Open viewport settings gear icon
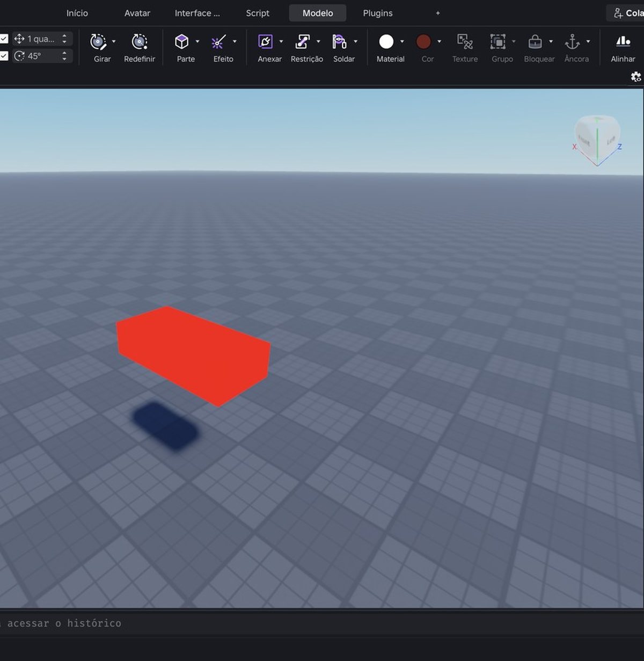This screenshot has height=661, width=644. (x=636, y=77)
